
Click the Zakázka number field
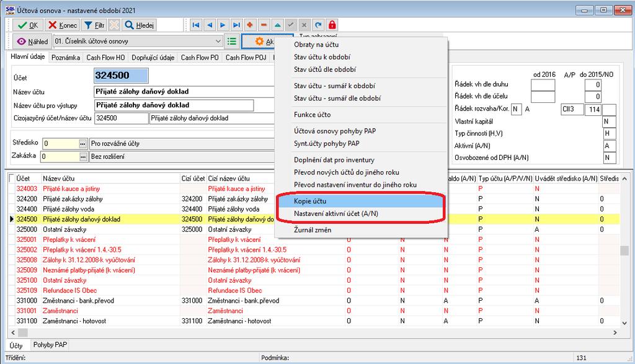pos(60,157)
